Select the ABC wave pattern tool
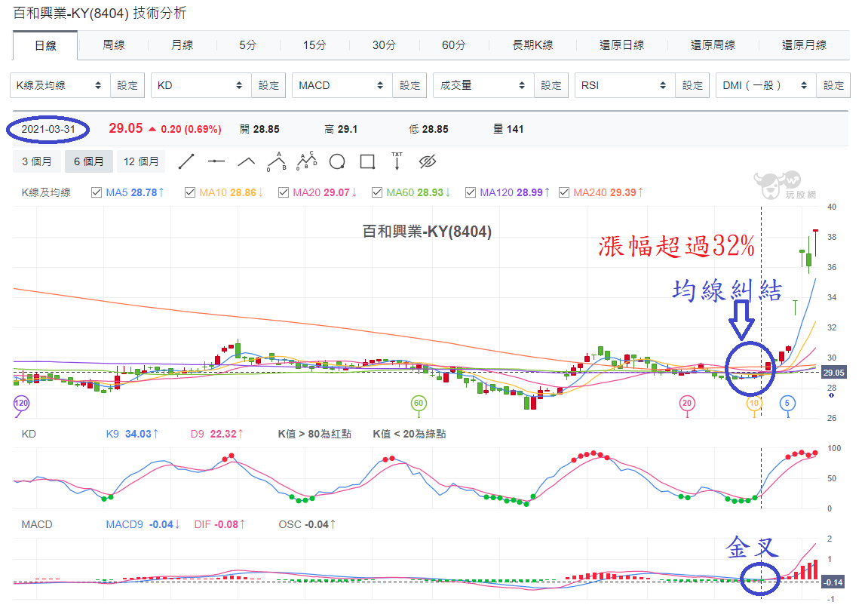This screenshot has height=605, width=868. (276, 161)
